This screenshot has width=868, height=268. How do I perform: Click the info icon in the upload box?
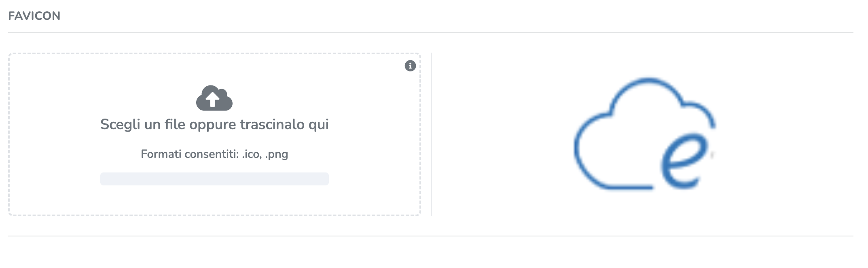[410, 66]
